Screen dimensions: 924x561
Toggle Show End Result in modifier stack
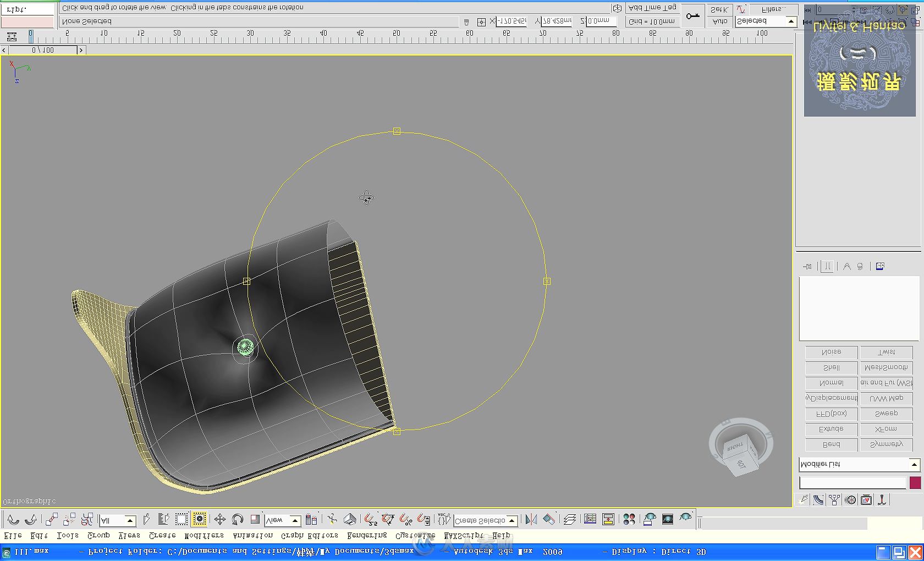[827, 267]
